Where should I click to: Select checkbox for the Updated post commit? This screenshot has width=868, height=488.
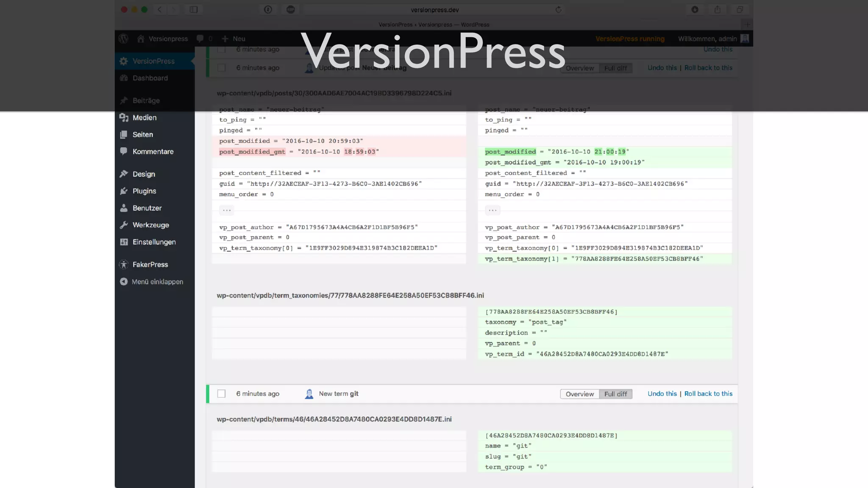pos(221,68)
